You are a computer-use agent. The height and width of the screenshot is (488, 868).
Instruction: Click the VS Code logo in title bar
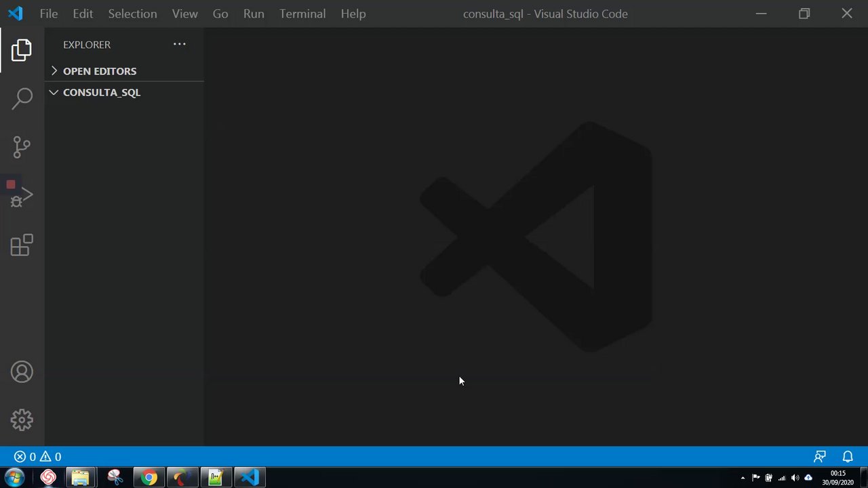(15, 14)
